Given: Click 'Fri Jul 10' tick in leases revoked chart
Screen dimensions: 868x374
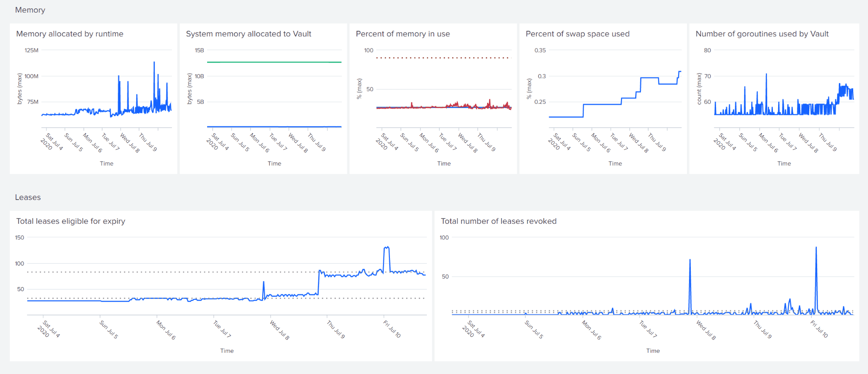Looking at the screenshot, I should point(819,329).
